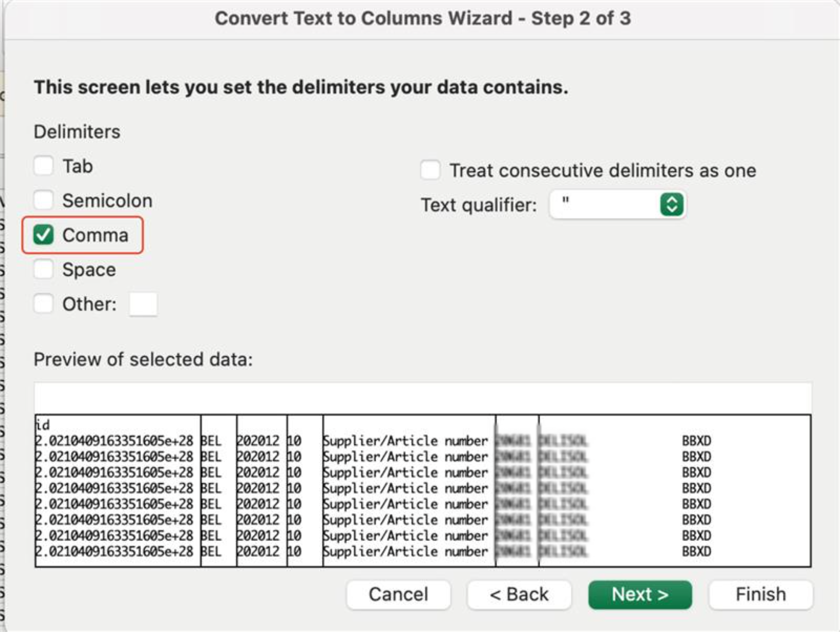Select a quote character for text qualifier
Viewport: 840px width, 632px height.
(617, 204)
